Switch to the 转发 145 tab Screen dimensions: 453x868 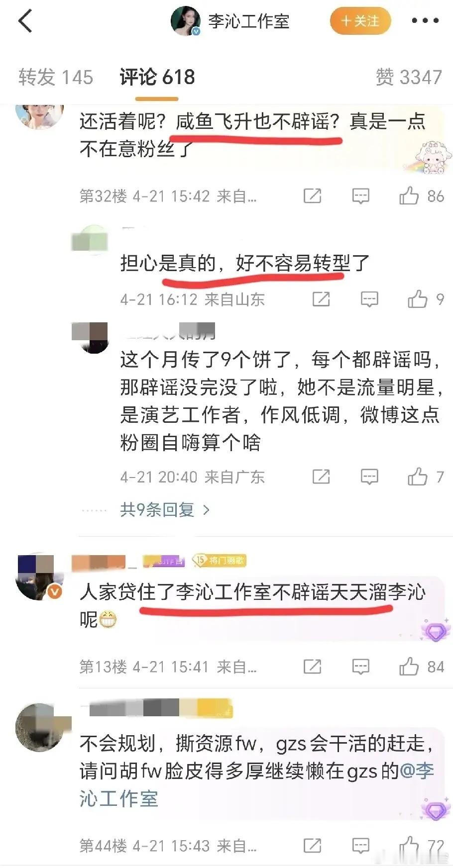click(56, 77)
